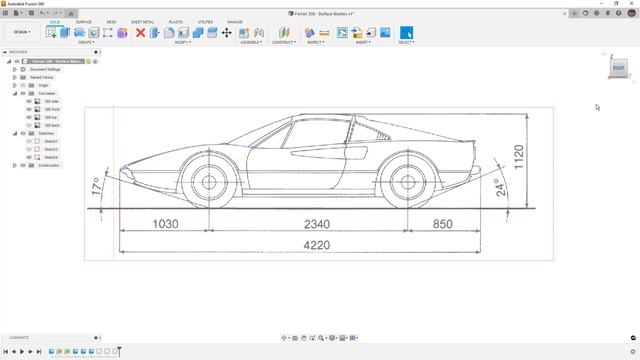
Task: Select the Revolve tool icon
Action: coord(80,33)
